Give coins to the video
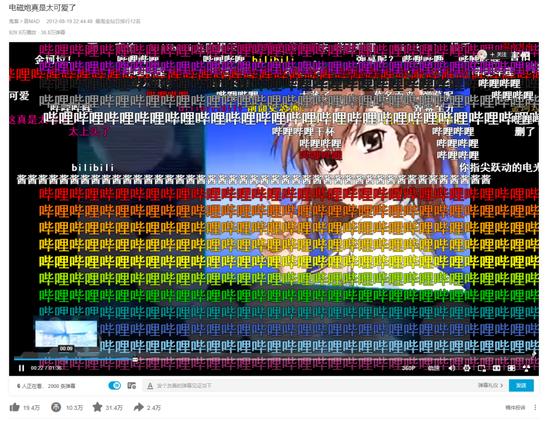Viewport: 550px width, 421px height. pyautogui.click(x=56, y=407)
